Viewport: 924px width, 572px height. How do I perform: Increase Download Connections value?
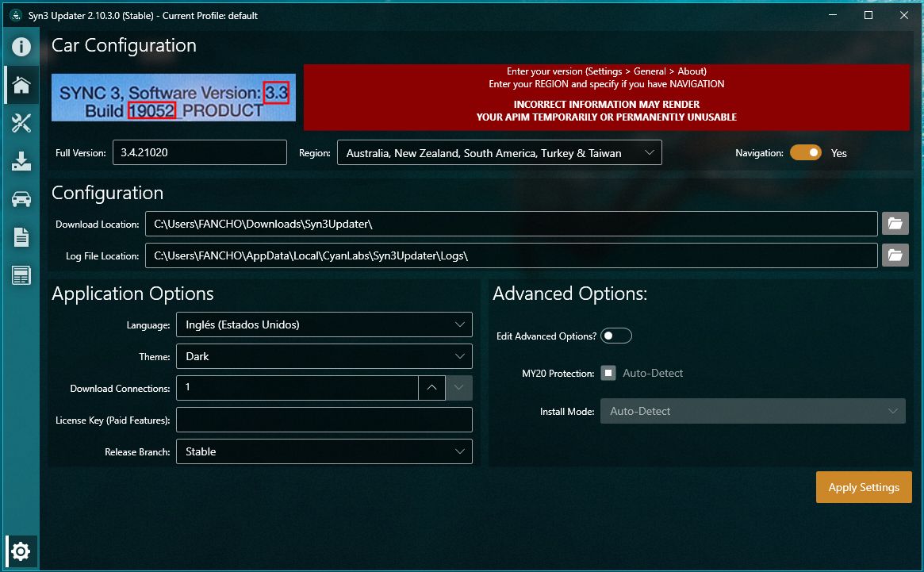pos(432,387)
